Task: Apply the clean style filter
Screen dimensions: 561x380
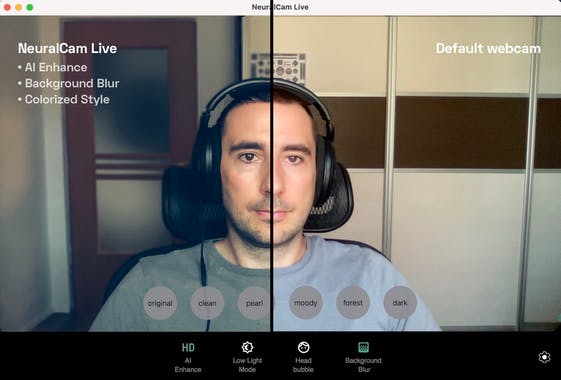Action: click(x=207, y=303)
